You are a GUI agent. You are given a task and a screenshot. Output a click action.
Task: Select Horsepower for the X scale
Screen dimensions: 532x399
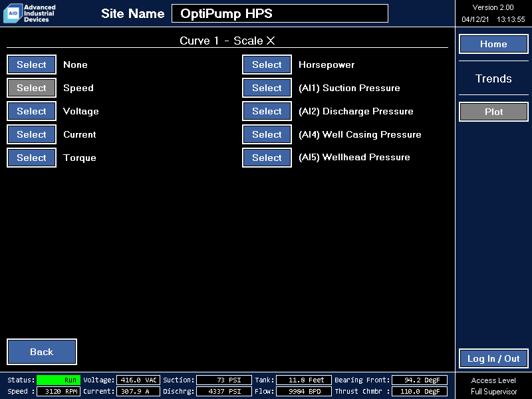pos(267,65)
